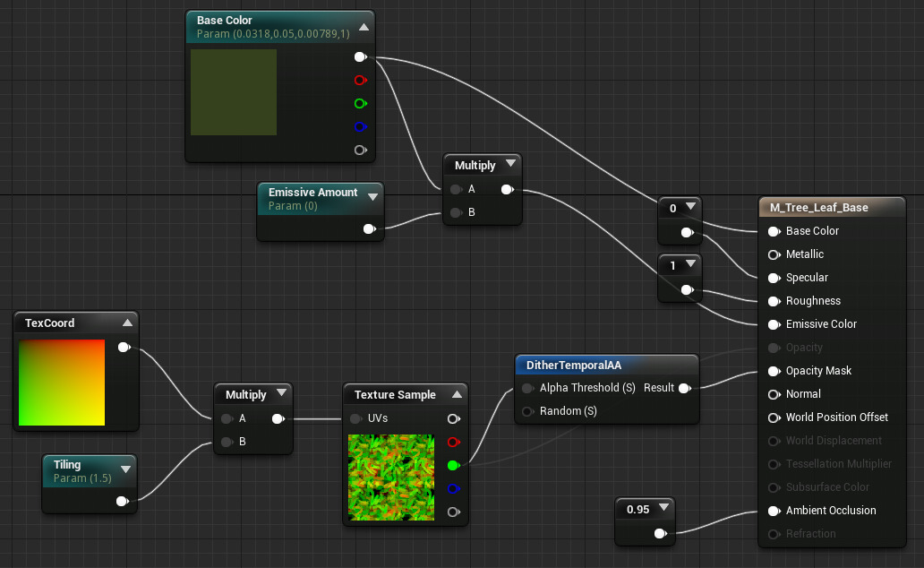Viewport: 924px width, 568px height.
Task: Expand the upper Multiply node dropdown arrow
Action: (x=510, y=164)
